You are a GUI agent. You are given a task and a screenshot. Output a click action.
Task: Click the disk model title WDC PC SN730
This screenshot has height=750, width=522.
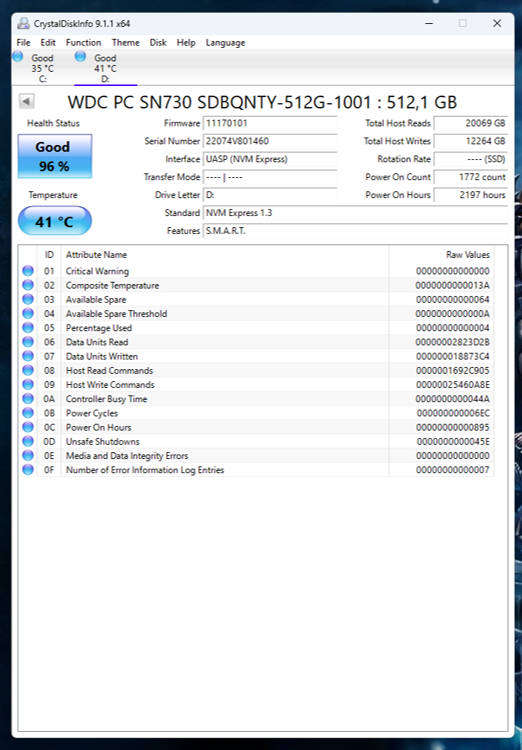262,102
